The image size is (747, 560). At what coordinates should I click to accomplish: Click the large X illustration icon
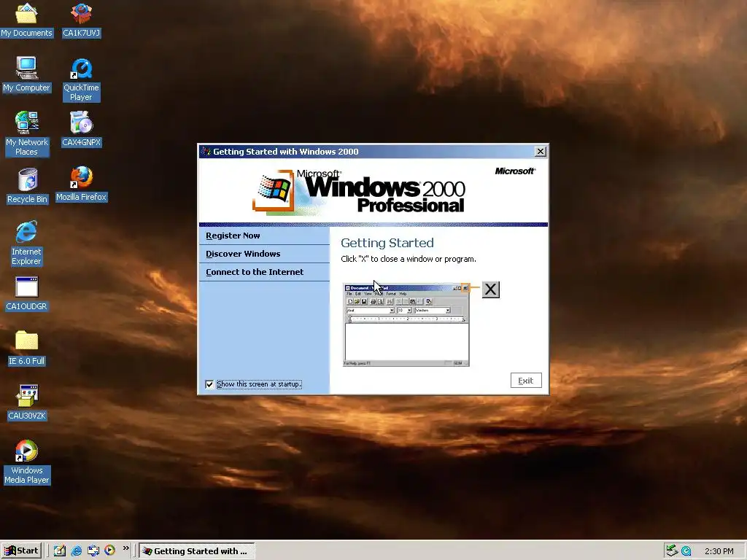click(x=491, y=289)
